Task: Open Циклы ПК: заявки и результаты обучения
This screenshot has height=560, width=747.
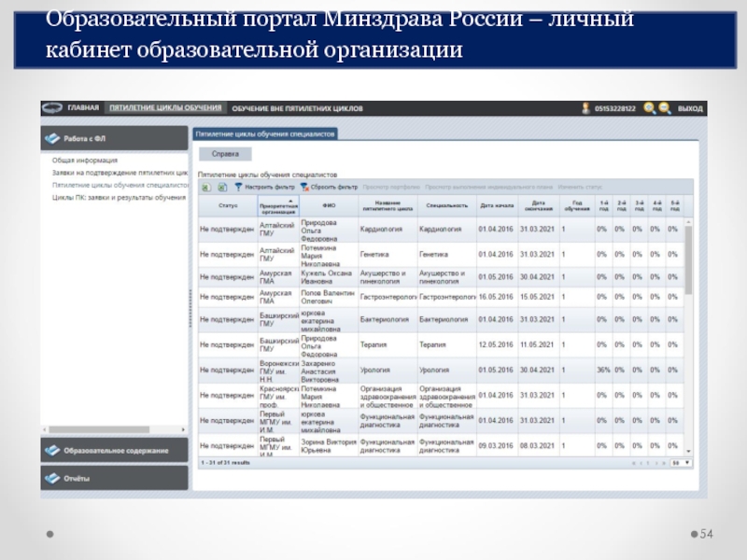Action: [119, 197]
